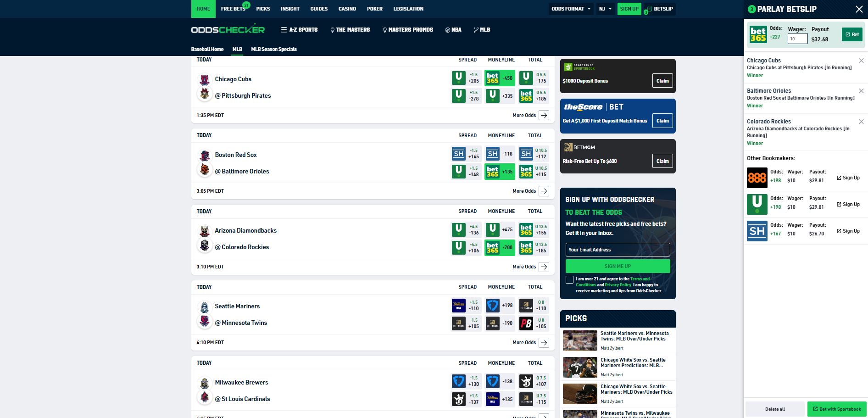Switch to MLB Season Specials tab

274,49
